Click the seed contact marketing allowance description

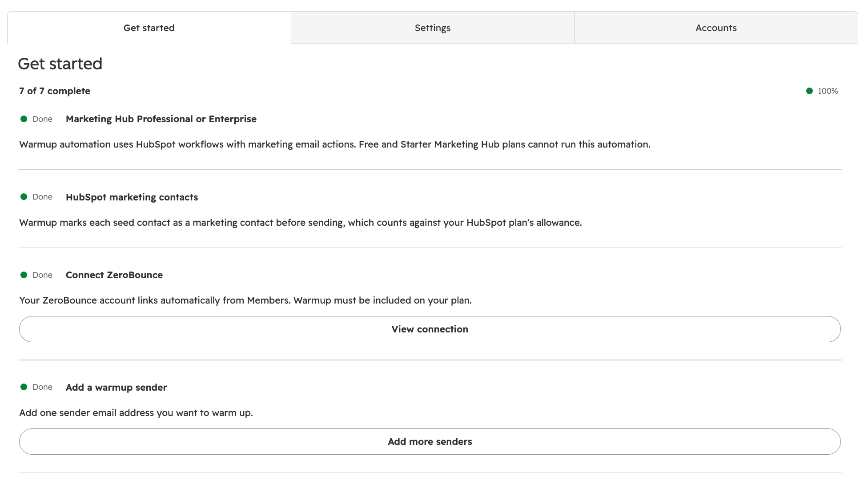[x=301, y=223]
